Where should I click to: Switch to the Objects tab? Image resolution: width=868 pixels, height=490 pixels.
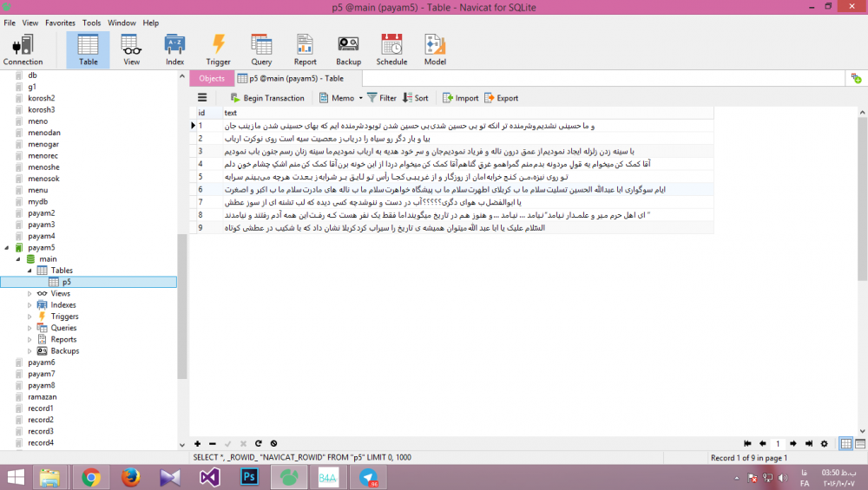(x=212, y=78)
